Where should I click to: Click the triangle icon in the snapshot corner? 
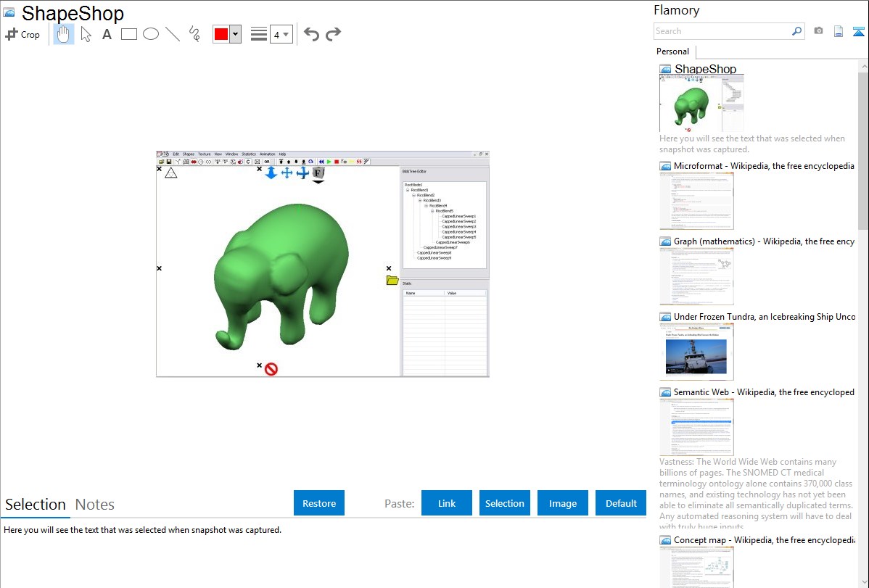pyautogui.click(x=170, y=173)
